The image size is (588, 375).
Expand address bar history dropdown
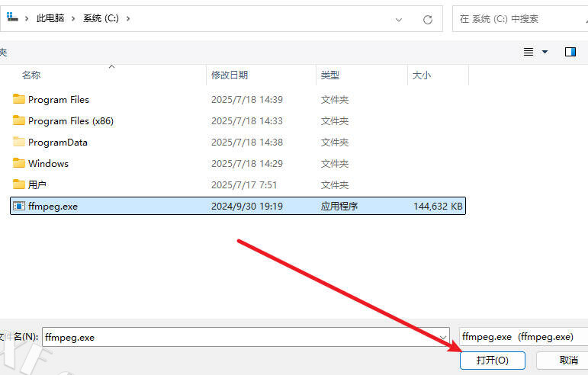(399, 20)
